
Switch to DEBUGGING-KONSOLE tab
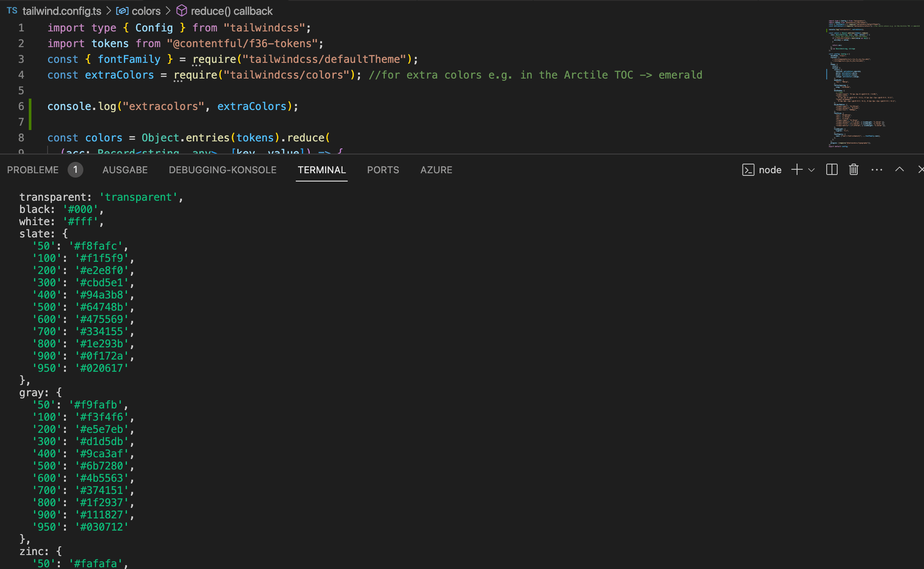(x=222, y=170)
